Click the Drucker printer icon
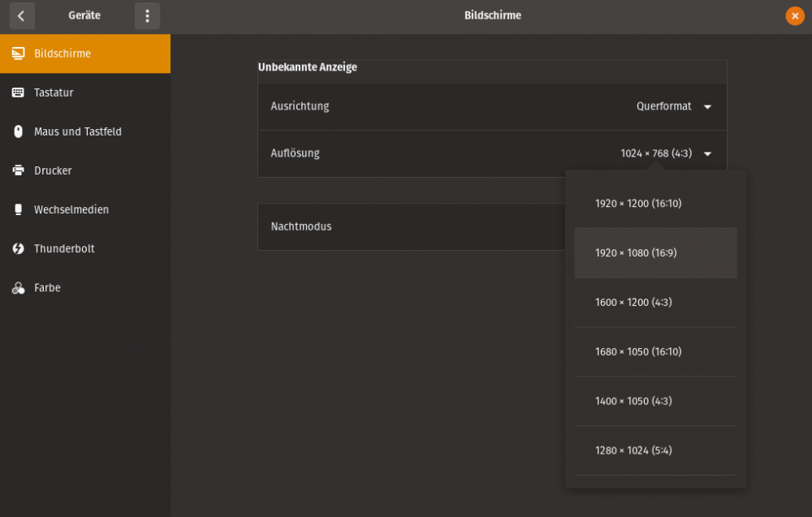 point(18,170)
